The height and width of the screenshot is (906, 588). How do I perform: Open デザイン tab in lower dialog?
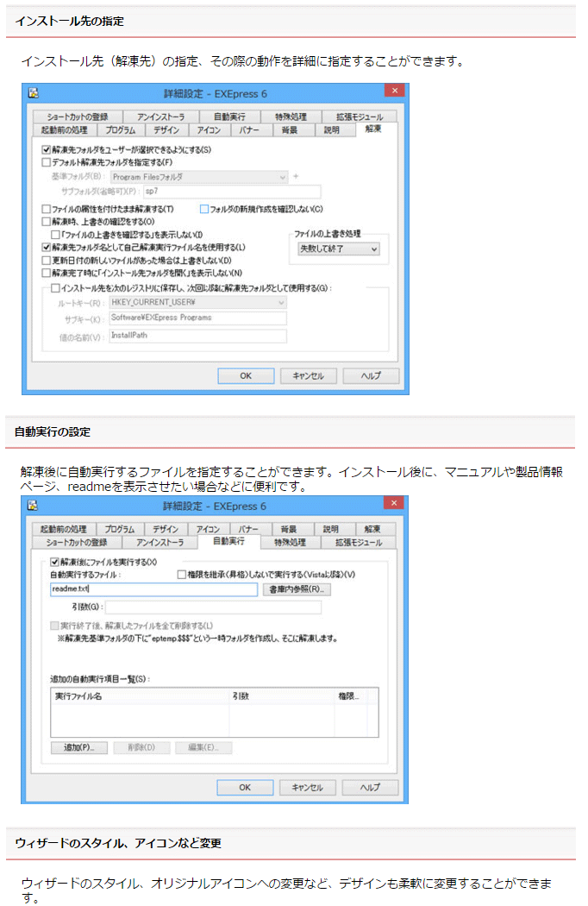(x=166, y=529)
